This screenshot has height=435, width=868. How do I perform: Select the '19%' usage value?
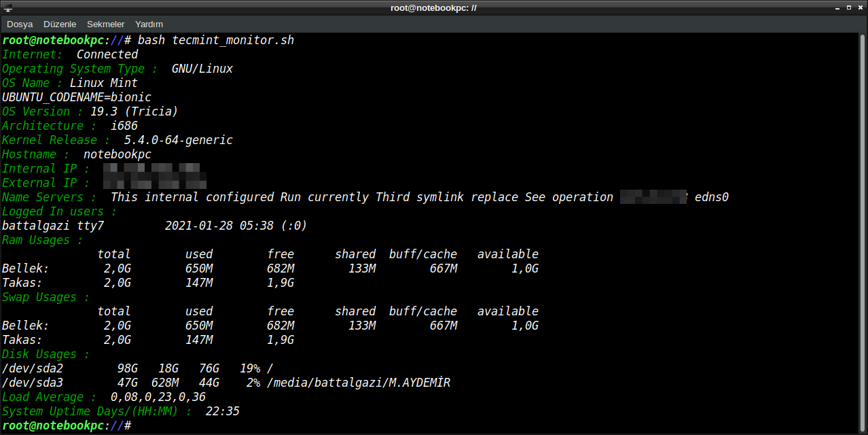coord(250,368)
